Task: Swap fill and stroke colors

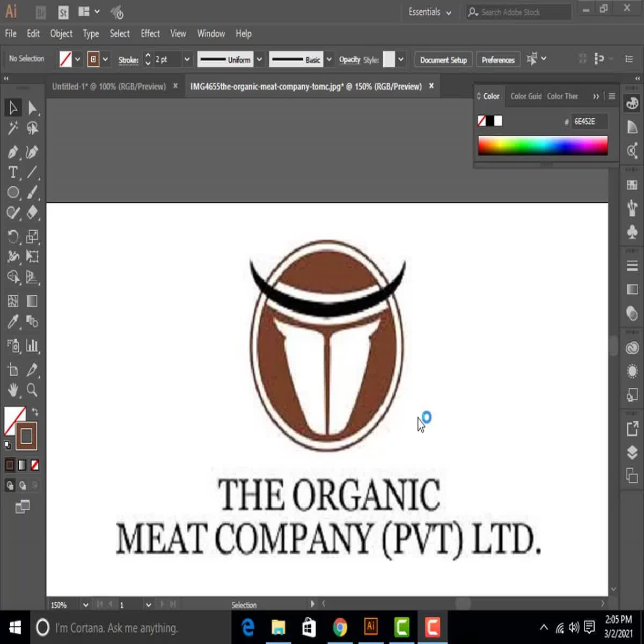Action: click(34, 411)
